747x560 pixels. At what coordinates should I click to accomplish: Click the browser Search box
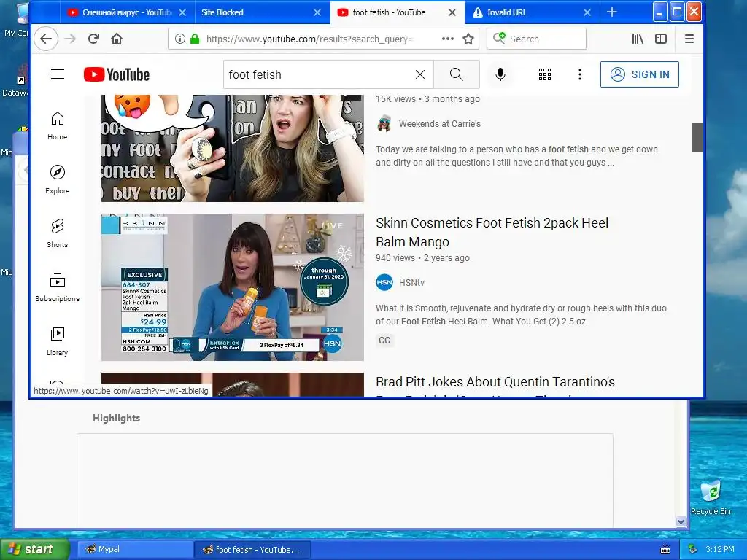tap(536, 39)
